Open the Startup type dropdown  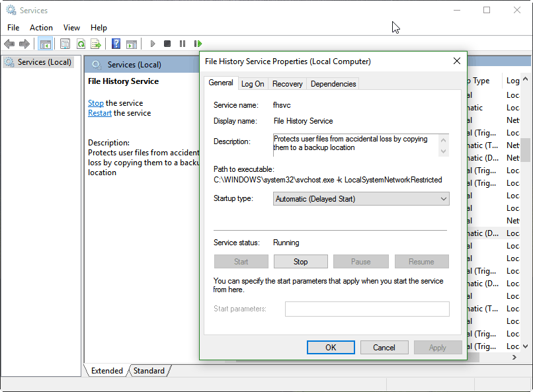(x=361, y=199)
